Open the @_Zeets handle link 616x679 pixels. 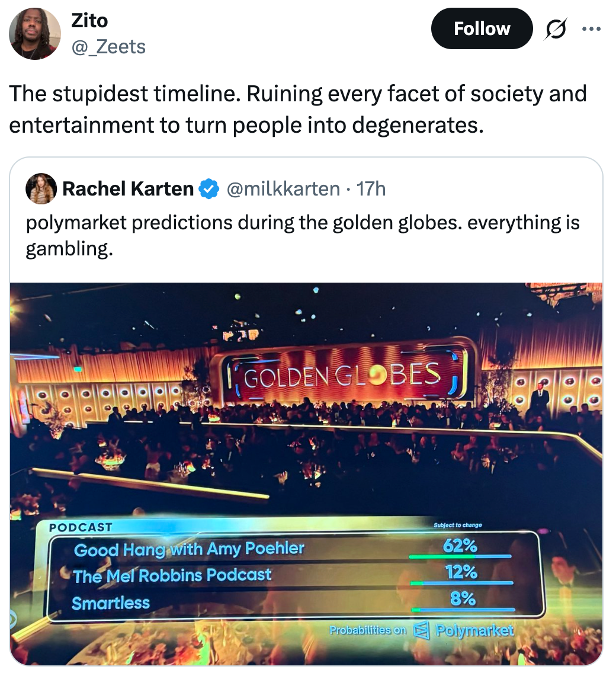point(108,46)
